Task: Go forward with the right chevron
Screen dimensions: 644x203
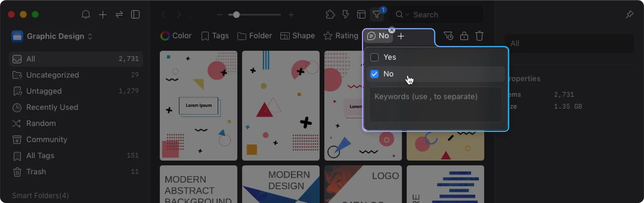Action: coord(179,14)
